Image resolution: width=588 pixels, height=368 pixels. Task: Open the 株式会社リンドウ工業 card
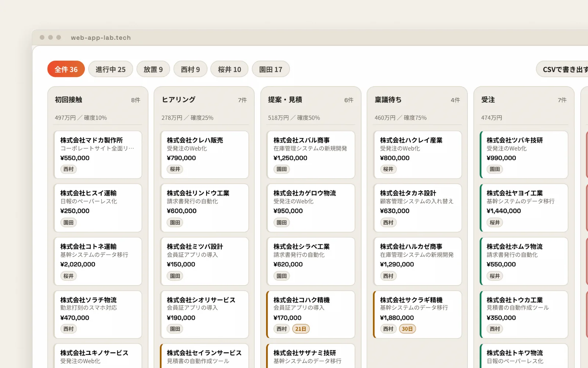click(x=204, y=208)
